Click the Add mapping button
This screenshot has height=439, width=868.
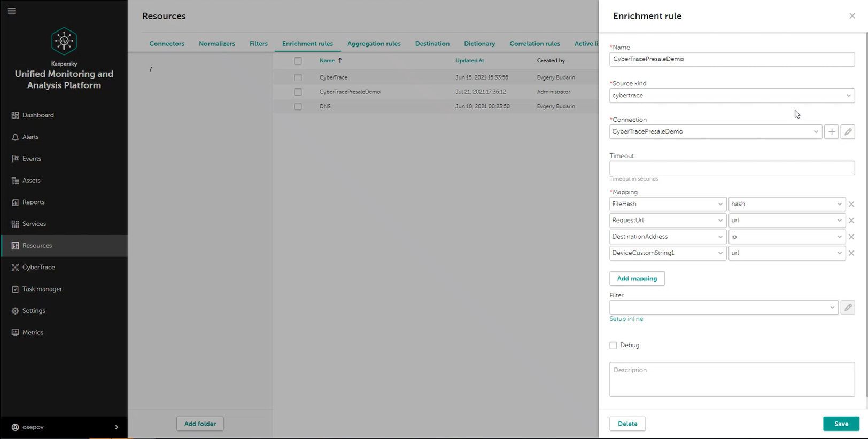click(x=637, y=279)
